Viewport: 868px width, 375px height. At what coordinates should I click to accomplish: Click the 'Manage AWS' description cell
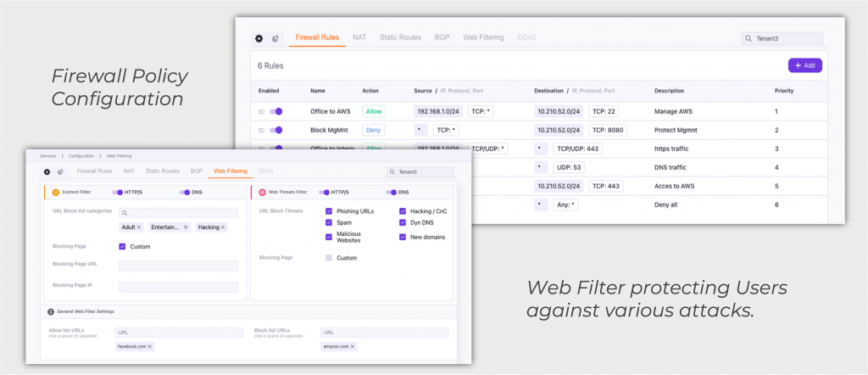673,111
